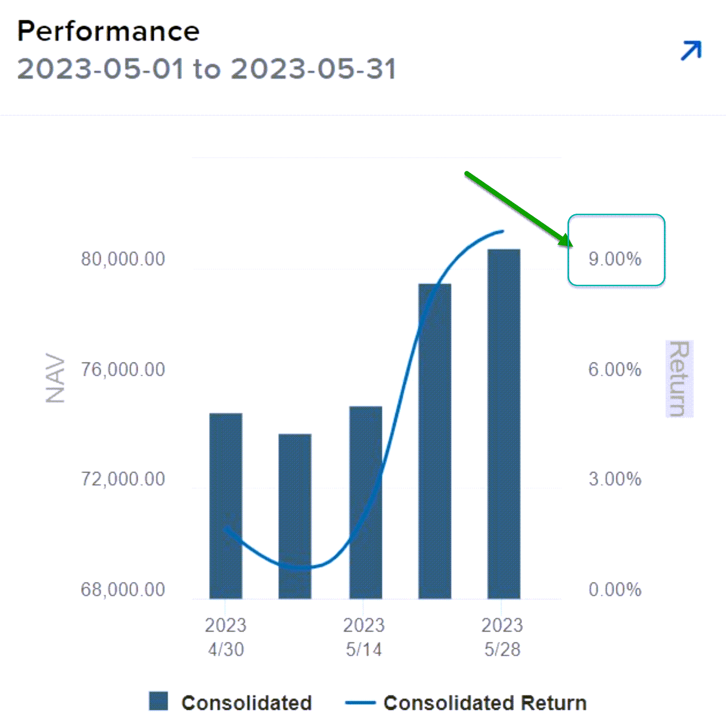Click the Performance widget title
Viewport: 726px width, 728px height.
pyautogui.click(x=109, y=32)
